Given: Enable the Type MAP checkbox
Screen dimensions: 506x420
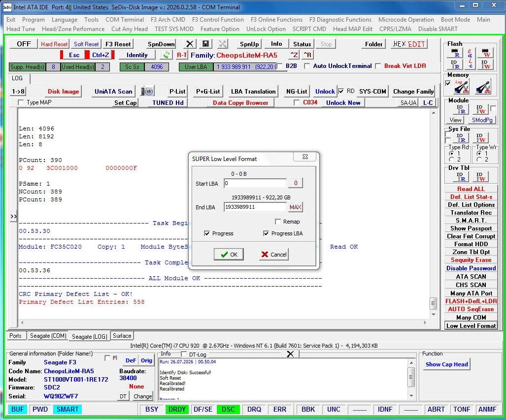Looking at the screenshot, I should coord(21,102).
